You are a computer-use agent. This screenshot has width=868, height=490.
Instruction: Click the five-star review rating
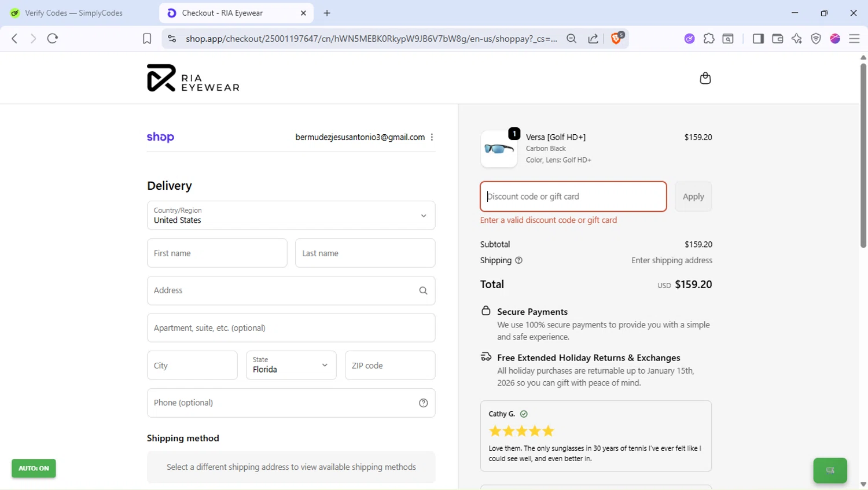click(521, 431)
